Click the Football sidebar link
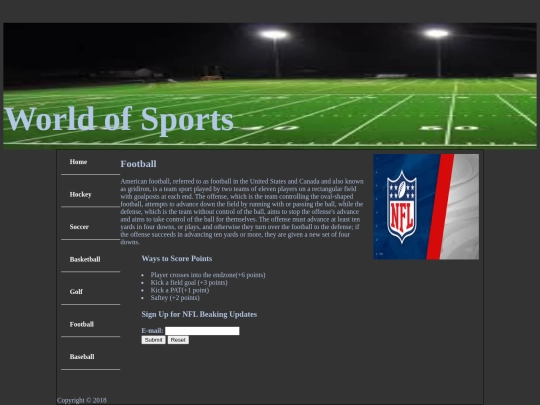This screenshot has height=405, width=540. coord(82,324)
